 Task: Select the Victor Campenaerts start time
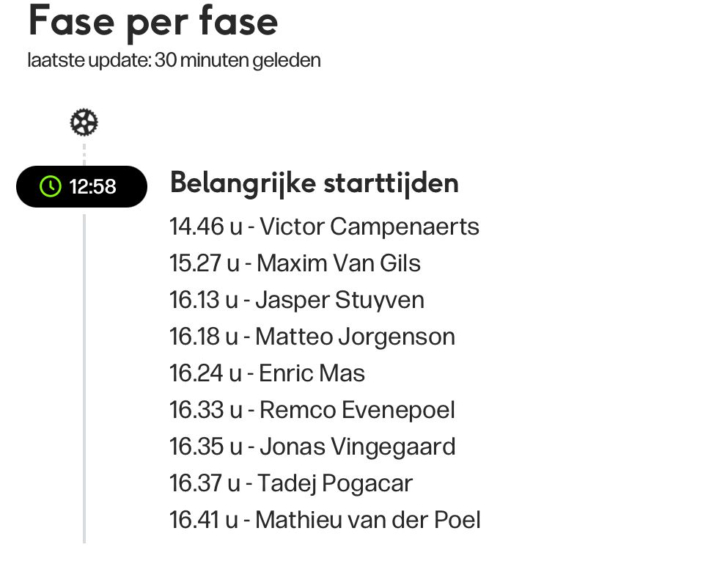tap(324, 227)
